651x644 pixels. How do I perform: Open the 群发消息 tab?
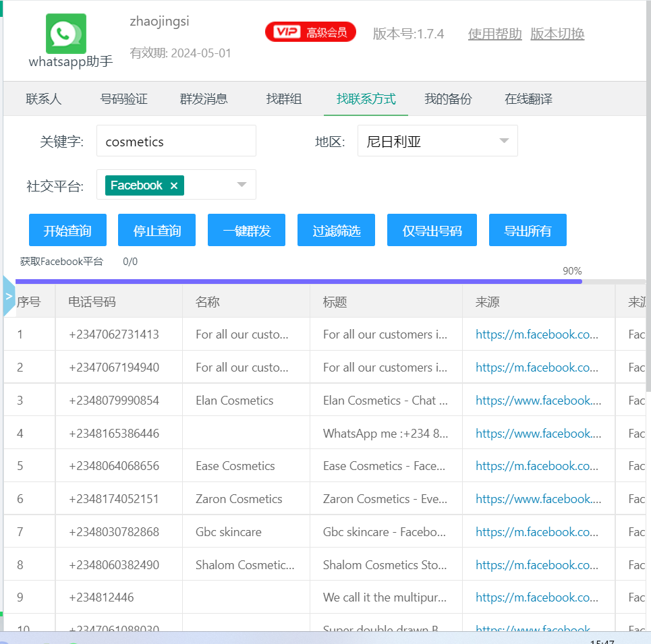(204, 99)
